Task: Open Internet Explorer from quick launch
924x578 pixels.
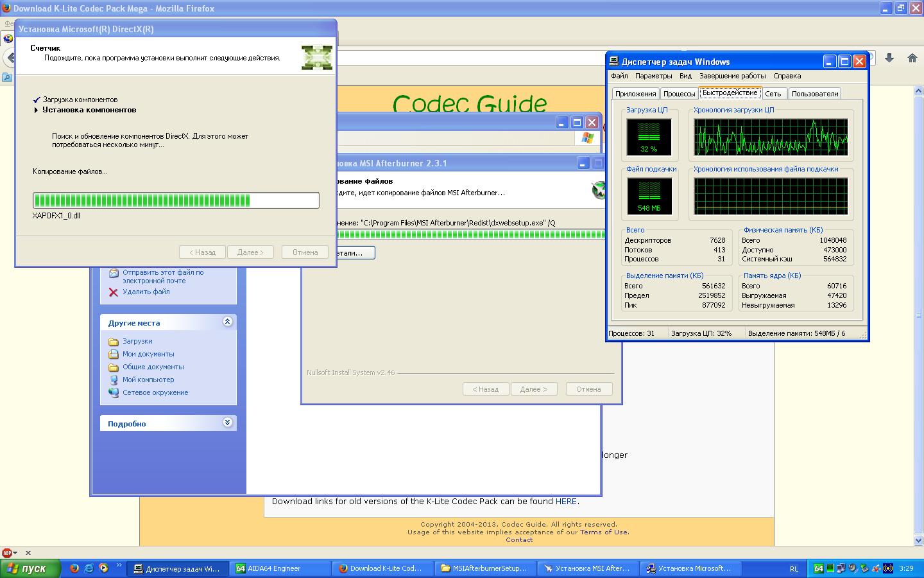Action: click(89, 568)
